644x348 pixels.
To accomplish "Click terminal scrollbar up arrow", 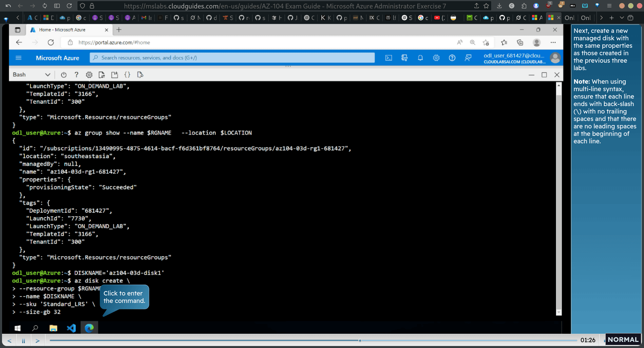I will [559, 85].
